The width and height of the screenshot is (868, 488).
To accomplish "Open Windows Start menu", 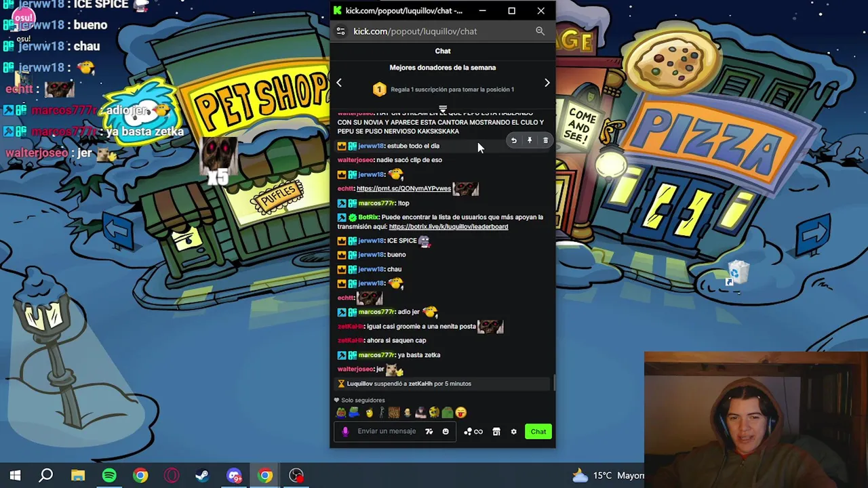I will tap(15, 476).
